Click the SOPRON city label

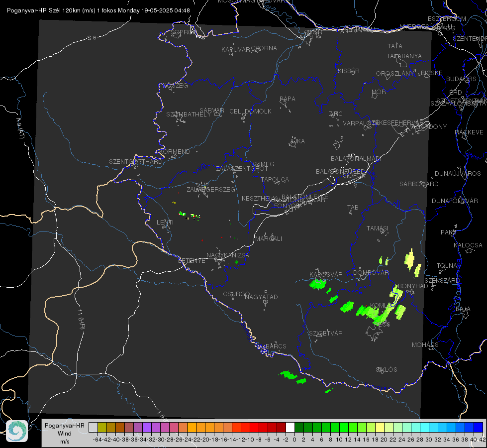pyautogui.click(x=184, y=32)
